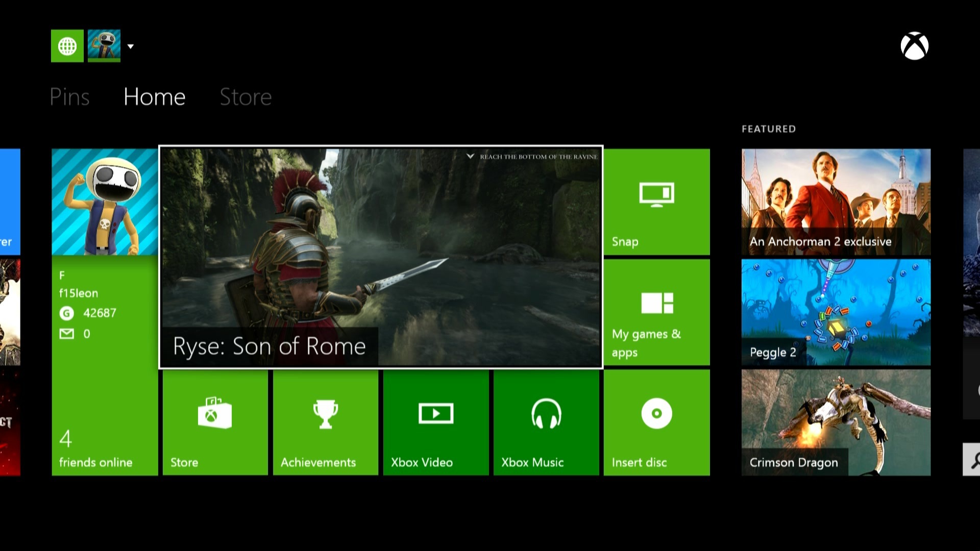Switch to the Store tab
The height and width of the screenshot is (551, 980).
tap(246, 97)
